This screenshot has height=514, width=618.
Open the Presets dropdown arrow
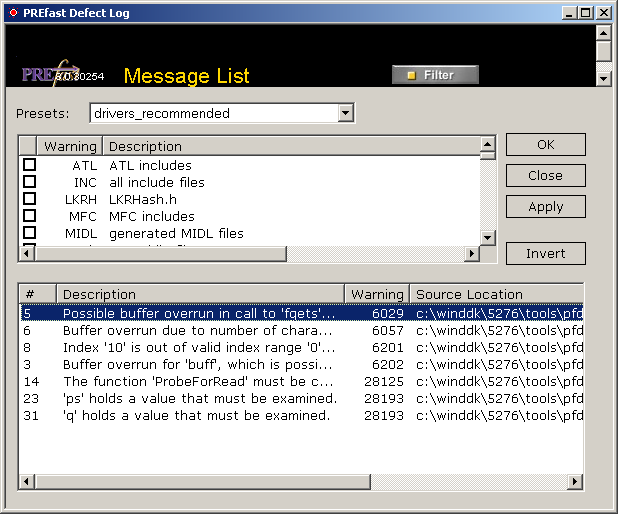(x=345, y=113)
